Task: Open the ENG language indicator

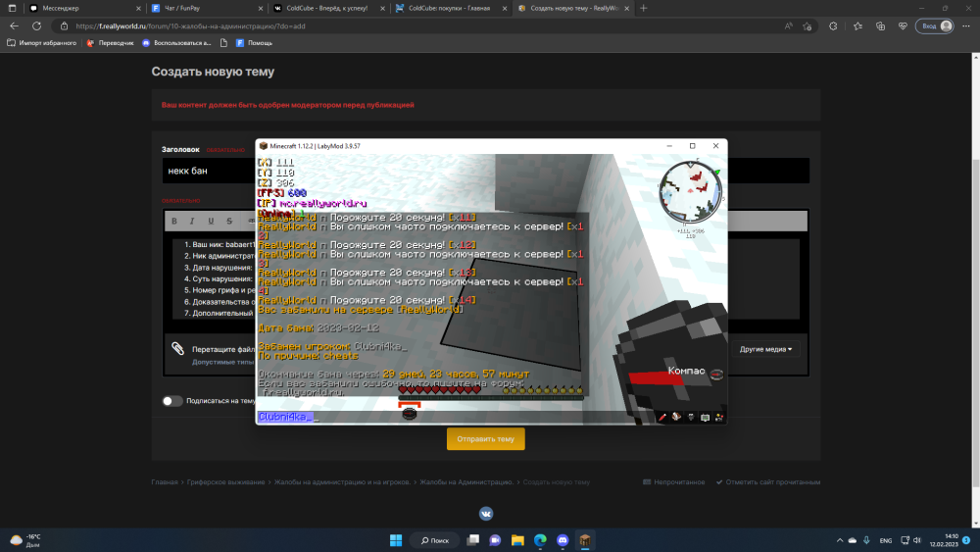Action: (x=886, y=540)
